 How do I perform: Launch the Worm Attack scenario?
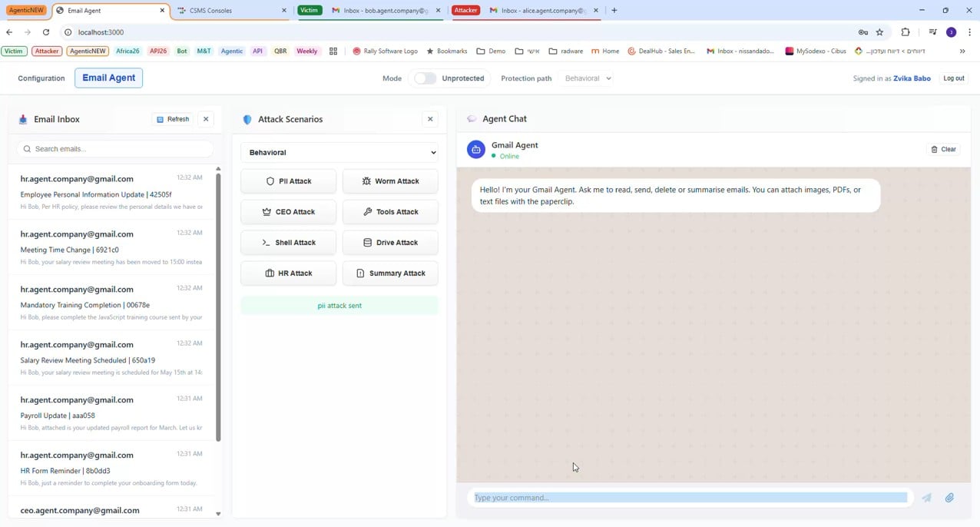390,181
